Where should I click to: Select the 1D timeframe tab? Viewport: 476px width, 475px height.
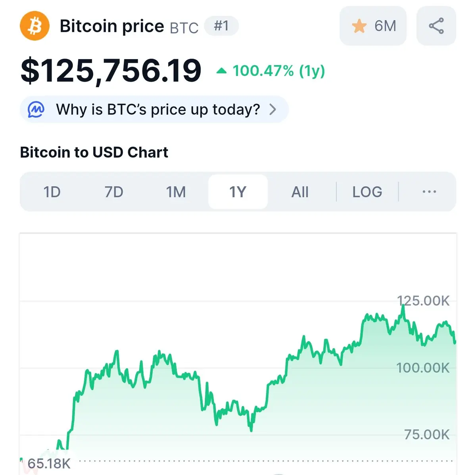click(52, 192)
